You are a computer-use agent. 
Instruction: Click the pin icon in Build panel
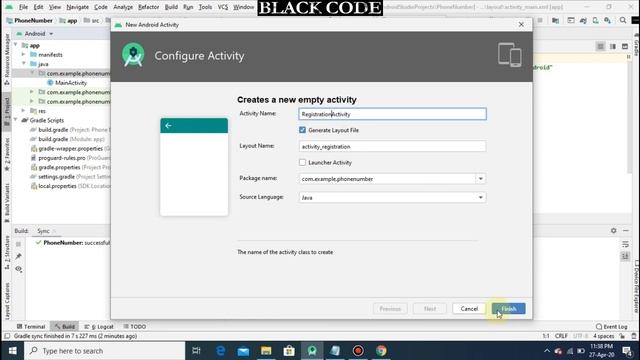coord(18,256)
